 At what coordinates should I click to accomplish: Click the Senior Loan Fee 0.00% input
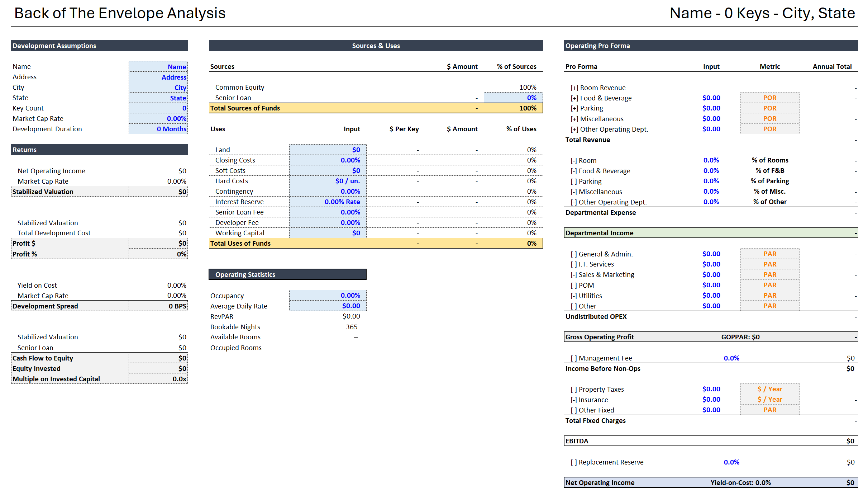pos(328,212)
